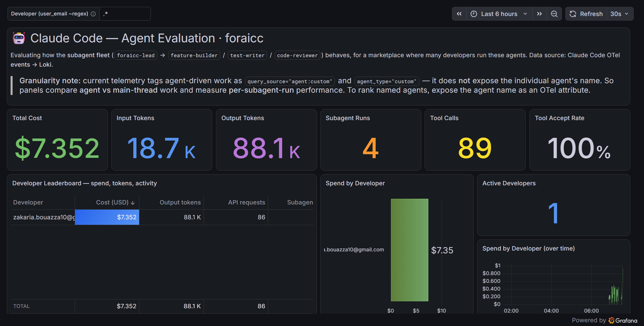Click the 18.7 K Input Tokens value

coord(161,148)
